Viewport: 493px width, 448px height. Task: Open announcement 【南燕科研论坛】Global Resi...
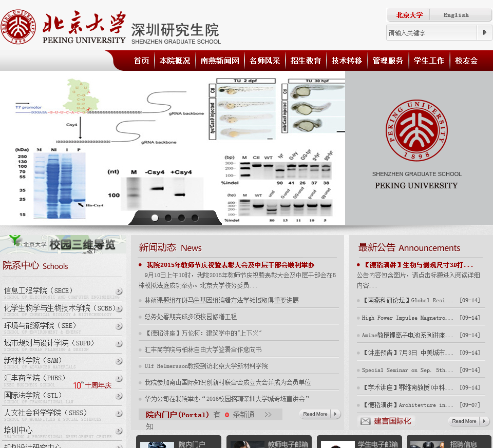click(407, 300)
